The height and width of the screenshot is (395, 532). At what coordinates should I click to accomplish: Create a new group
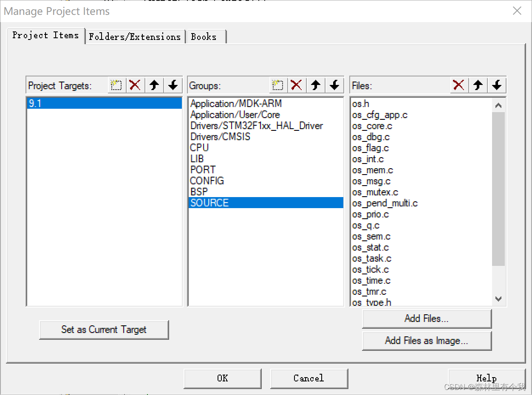point(277,85)
